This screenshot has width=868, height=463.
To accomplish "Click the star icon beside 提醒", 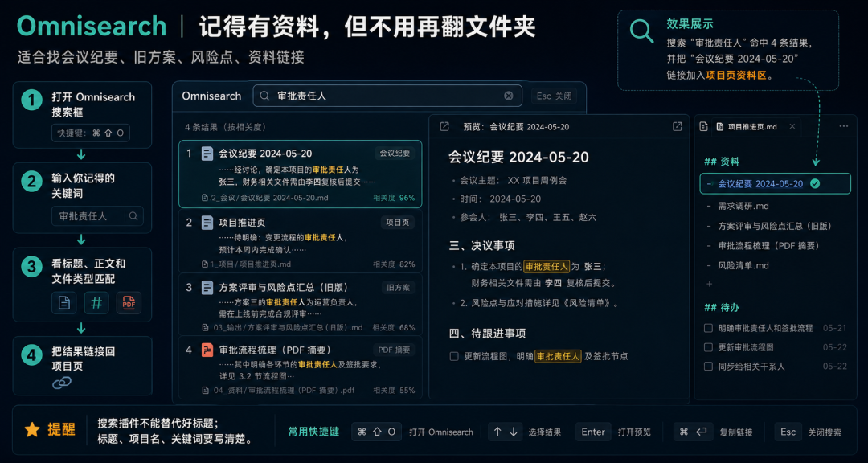I will click(33, 429).
